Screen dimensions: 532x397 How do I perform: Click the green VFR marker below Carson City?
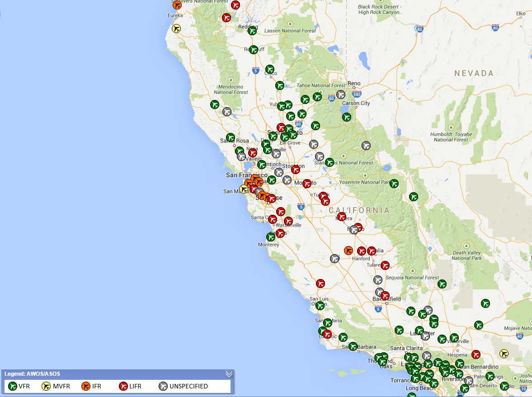pyautogui.click(x=347, y=117)
